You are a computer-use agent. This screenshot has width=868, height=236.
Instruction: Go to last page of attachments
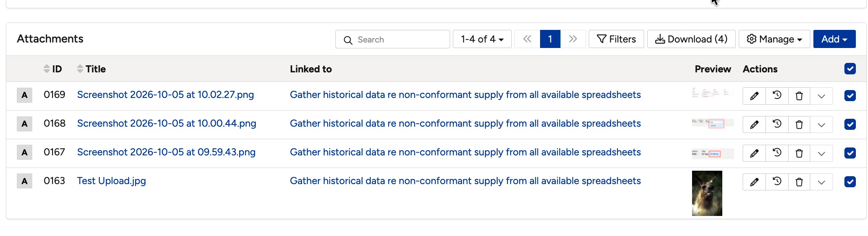[573, 39]
